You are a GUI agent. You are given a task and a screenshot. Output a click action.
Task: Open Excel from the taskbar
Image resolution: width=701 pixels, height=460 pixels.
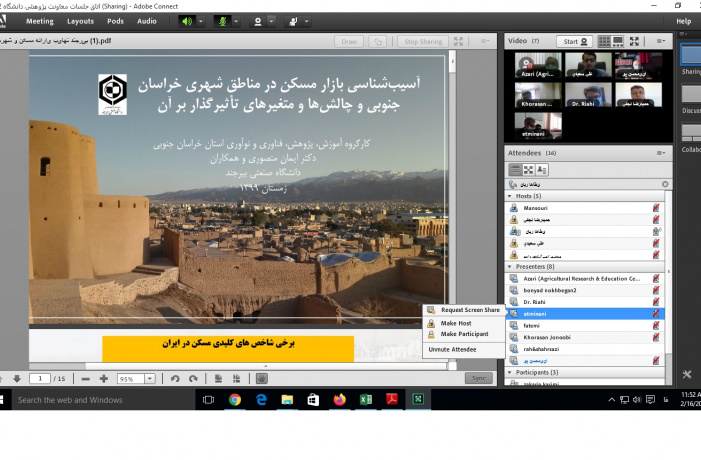[x=366, y=399]
